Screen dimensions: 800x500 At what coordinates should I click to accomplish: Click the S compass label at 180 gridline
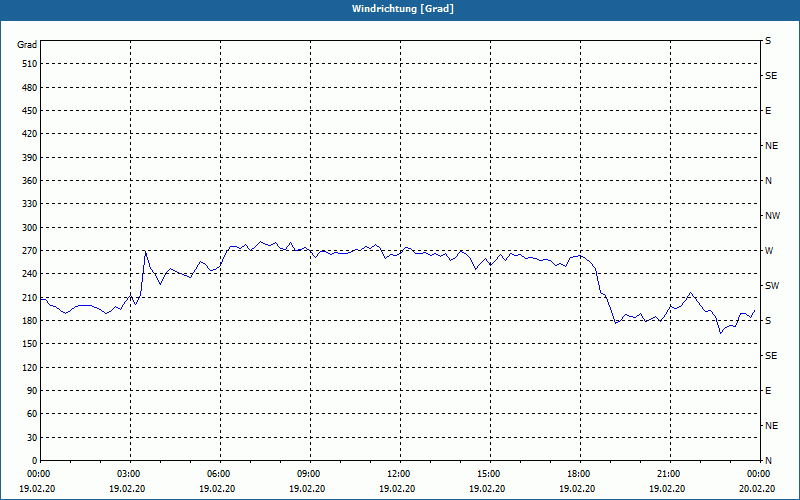tap(768, 321)
